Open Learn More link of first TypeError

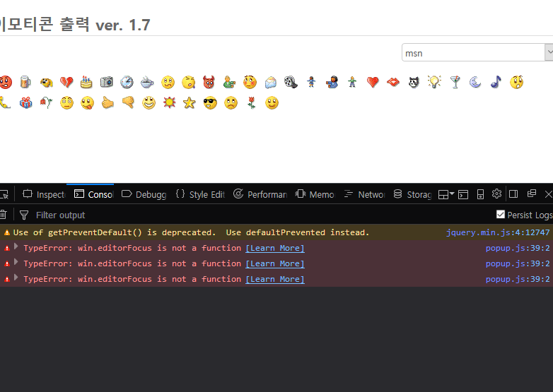coord(274,248)
